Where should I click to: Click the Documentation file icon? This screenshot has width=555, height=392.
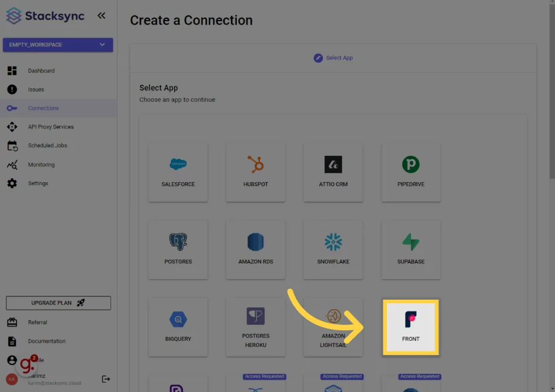tap(12, 341)
